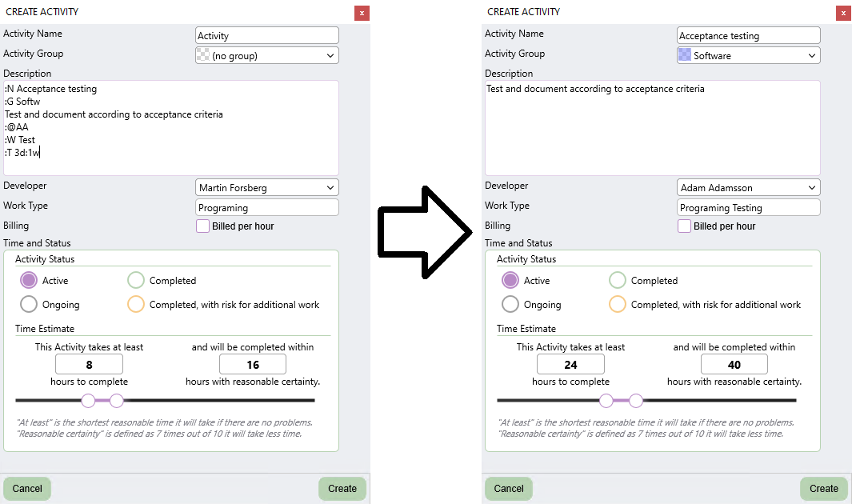The image size is (852, 504).
Task: Choose Ongoing as the activity status
Action: tap(28, 304)
